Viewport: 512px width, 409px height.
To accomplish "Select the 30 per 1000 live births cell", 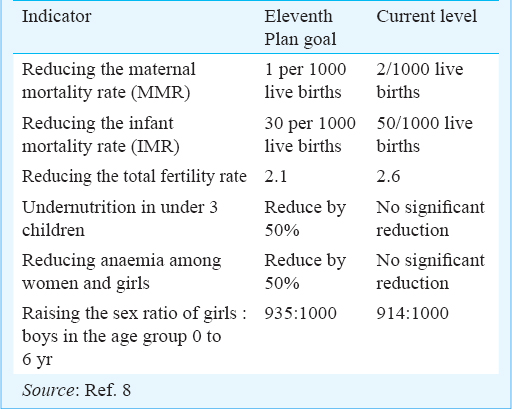I will pyautogui.click(x=310, y=134).
